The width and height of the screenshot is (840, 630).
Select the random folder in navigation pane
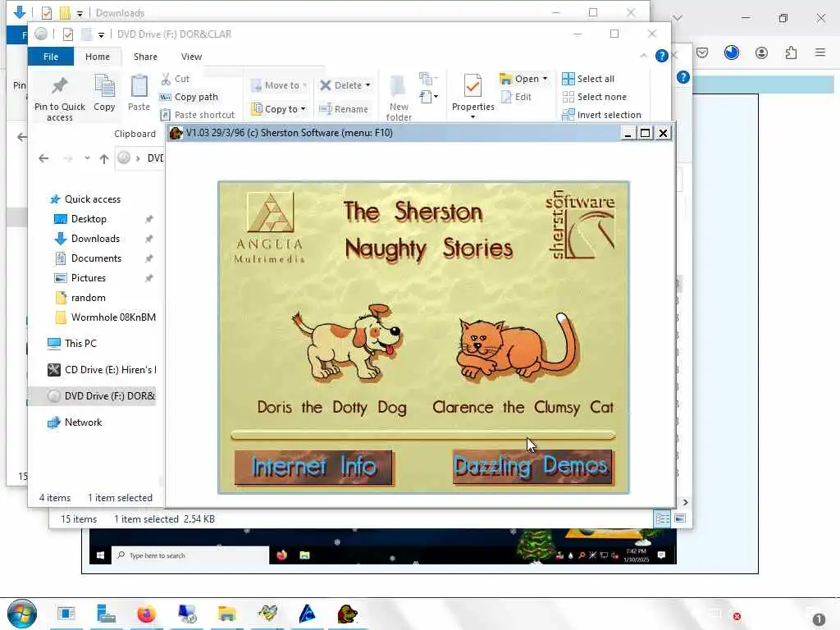point(80,298)
